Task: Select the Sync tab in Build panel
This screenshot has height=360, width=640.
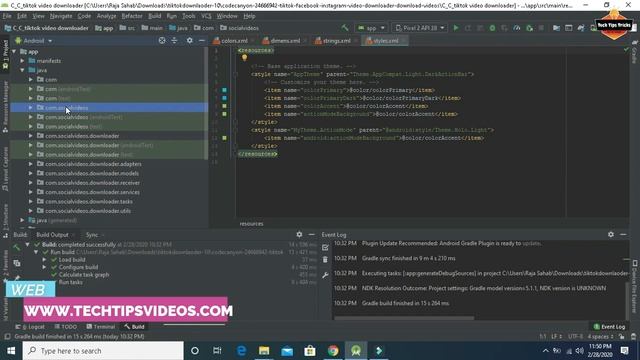Action: click(92, 235)
